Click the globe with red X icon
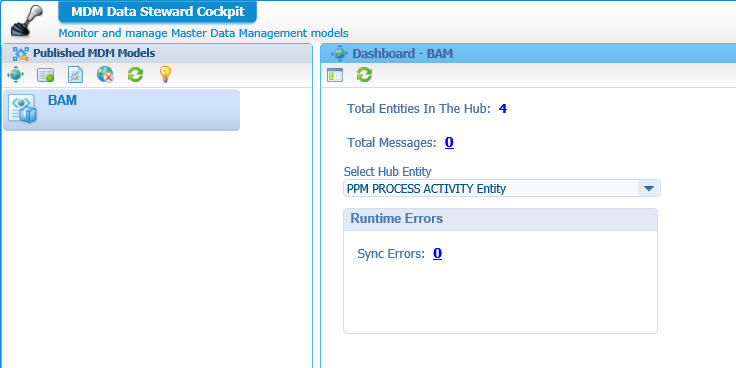 coord(105,75)
